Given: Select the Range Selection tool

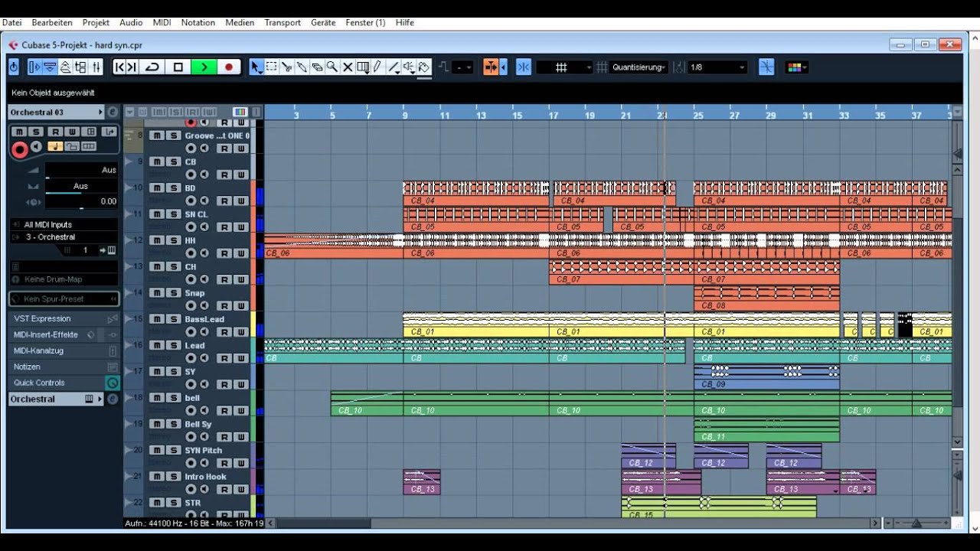Looking at the screenshot, I should tap(271, 67).
